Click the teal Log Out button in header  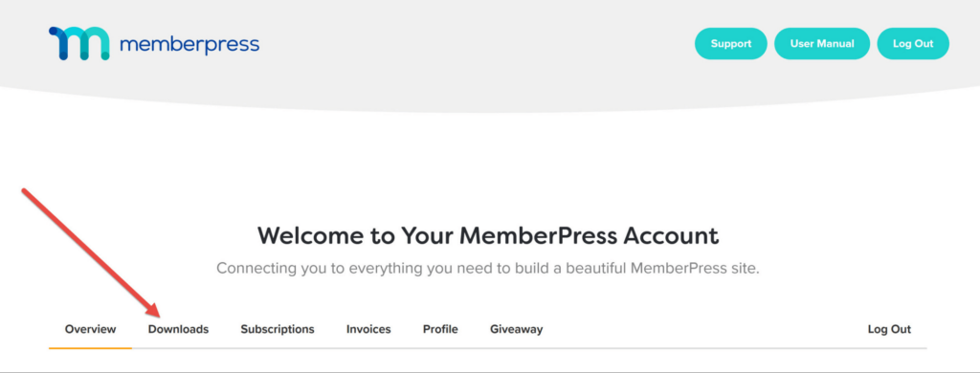pos(913,44)
